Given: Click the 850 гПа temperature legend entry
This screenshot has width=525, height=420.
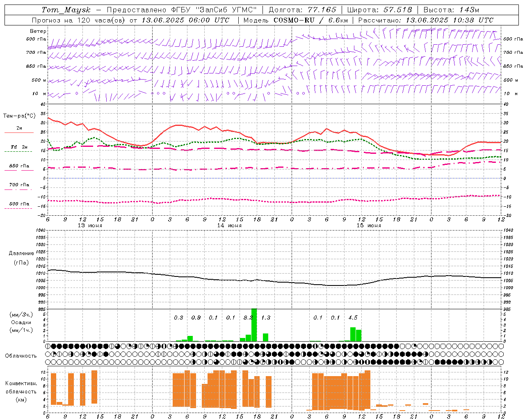Looking at the screenshot, I should click(x=19, y=166).
